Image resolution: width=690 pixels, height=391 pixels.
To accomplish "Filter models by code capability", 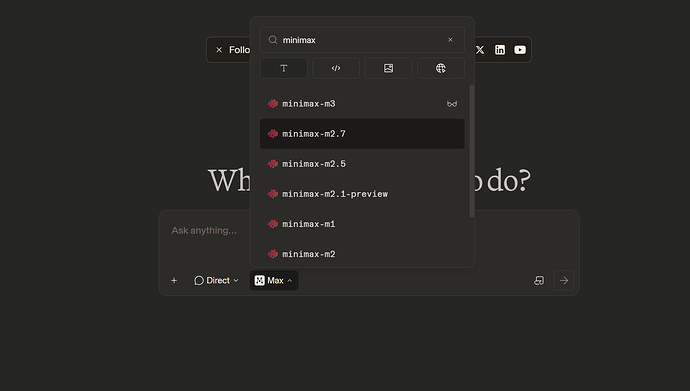I will tap(336, 68).
